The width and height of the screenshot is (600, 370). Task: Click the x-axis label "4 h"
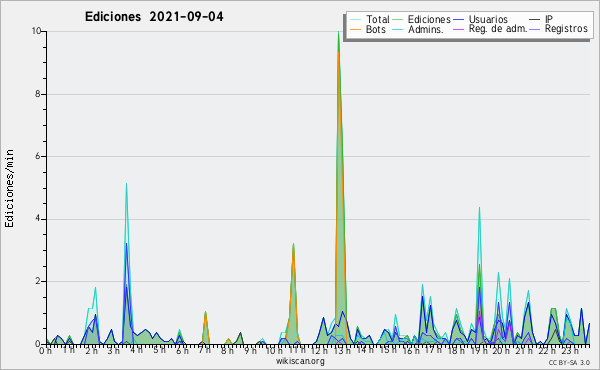[x=136, y=350]
